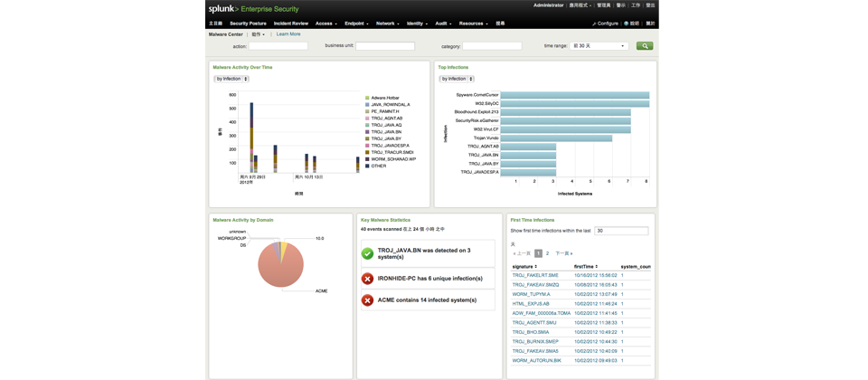Open TROJ_BHO.SMIA signature link
This screenshot has height=380, width=868.
(x=531, y=332)
